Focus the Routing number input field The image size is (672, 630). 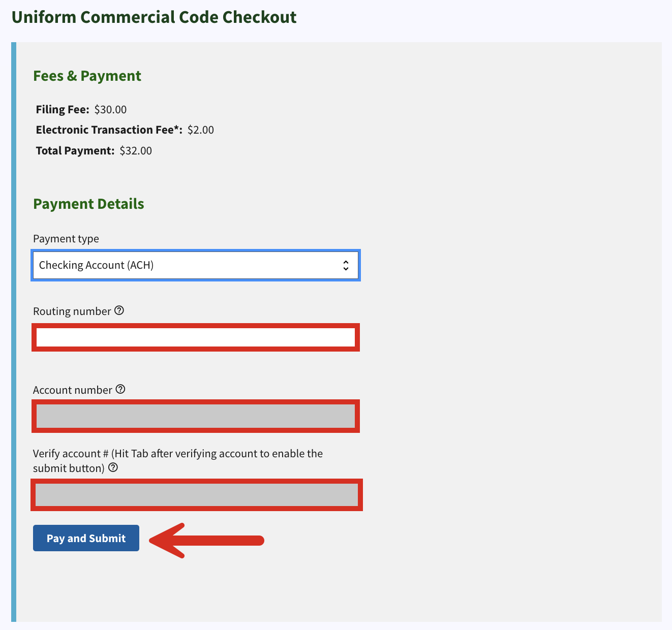point(196,337)
